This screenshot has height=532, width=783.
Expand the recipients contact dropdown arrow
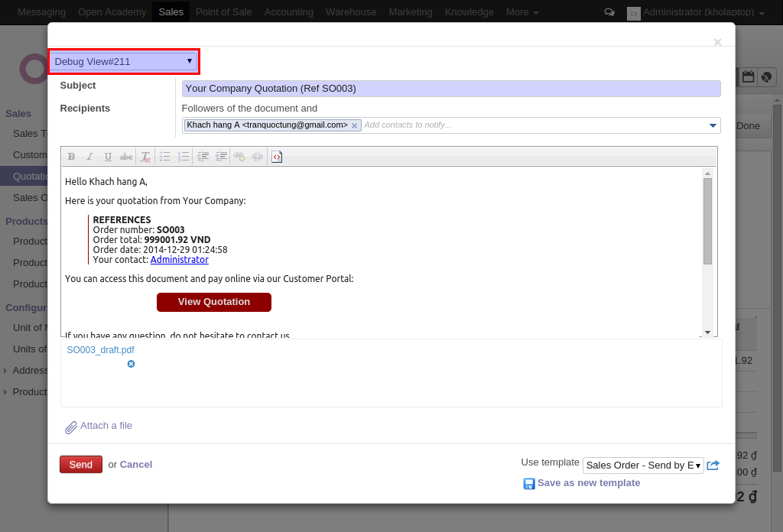(x=713, y=125)
